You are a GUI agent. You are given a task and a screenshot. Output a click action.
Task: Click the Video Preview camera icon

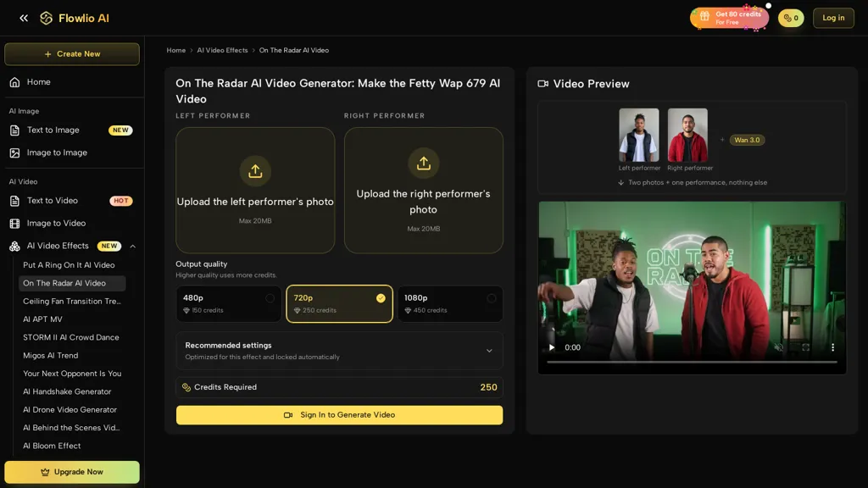pyautogui.click(x=543, y=84)
